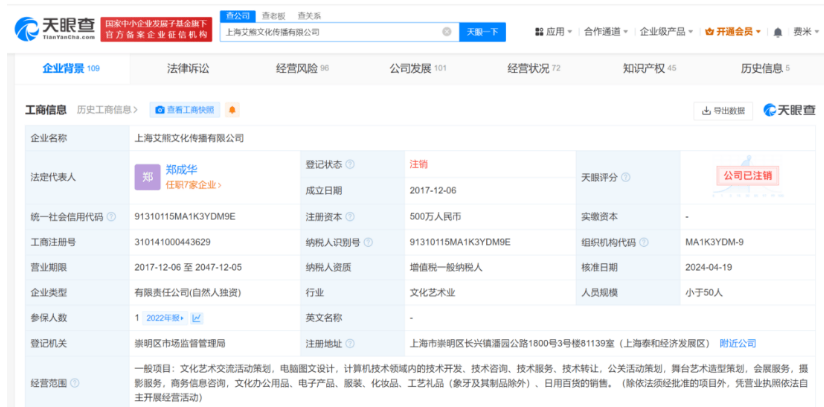Switch to the 查老板 search tab

tap(272, 16)
